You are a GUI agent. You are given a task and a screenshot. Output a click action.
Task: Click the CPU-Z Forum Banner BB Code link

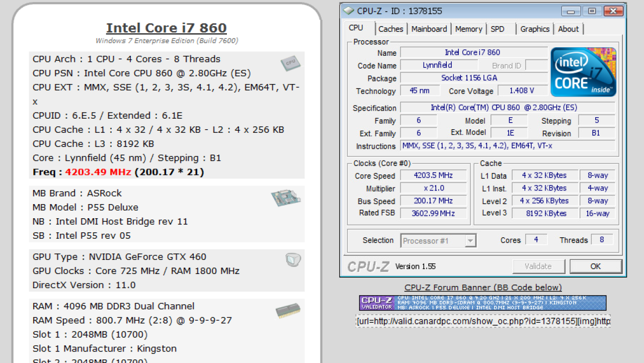pos(483,288)
